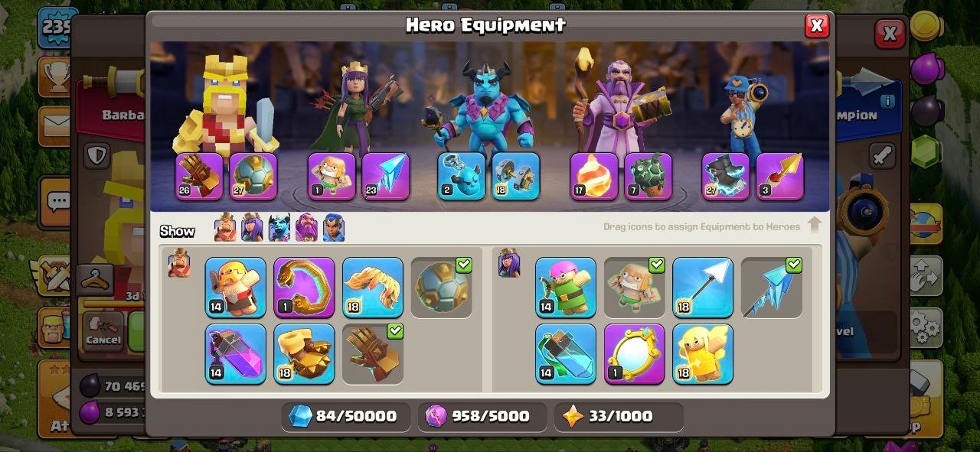Pick the Archer Puppet equipment
This screenshot has width=980, height=452.
566,287
